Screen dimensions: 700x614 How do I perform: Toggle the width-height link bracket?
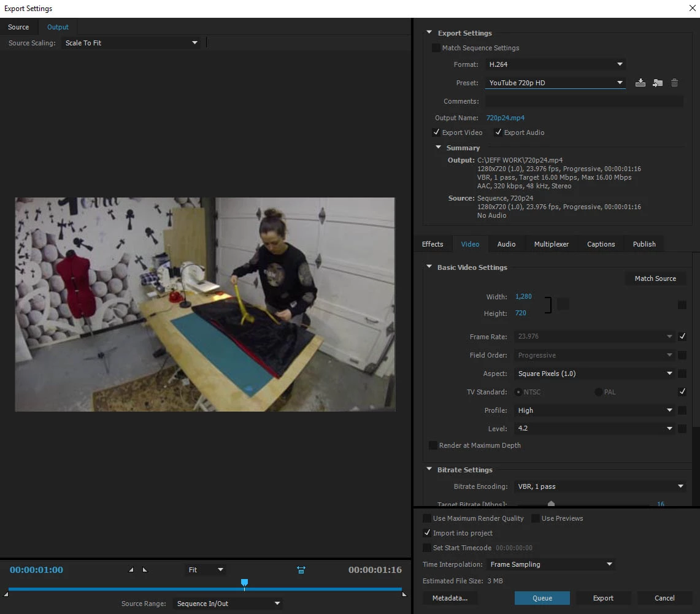tap(548, 305)
